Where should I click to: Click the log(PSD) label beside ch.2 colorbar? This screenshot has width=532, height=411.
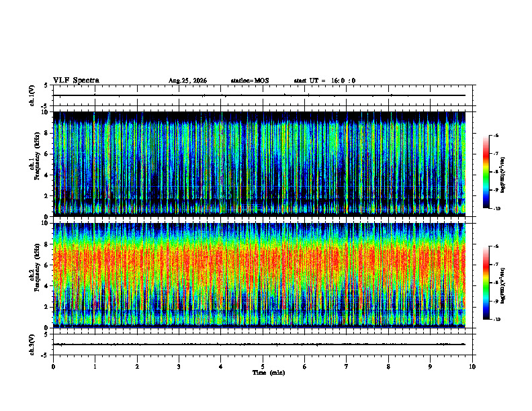(x=503, y=285)
